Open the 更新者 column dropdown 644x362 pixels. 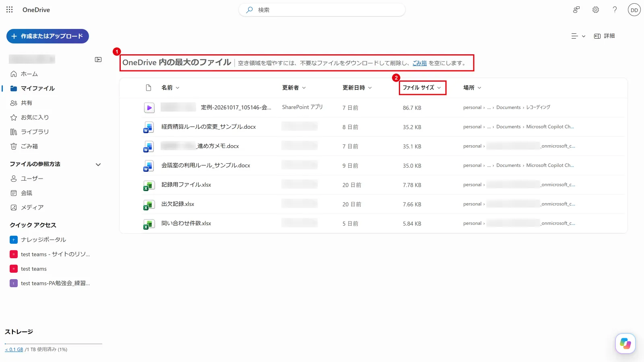pos(294,88)
